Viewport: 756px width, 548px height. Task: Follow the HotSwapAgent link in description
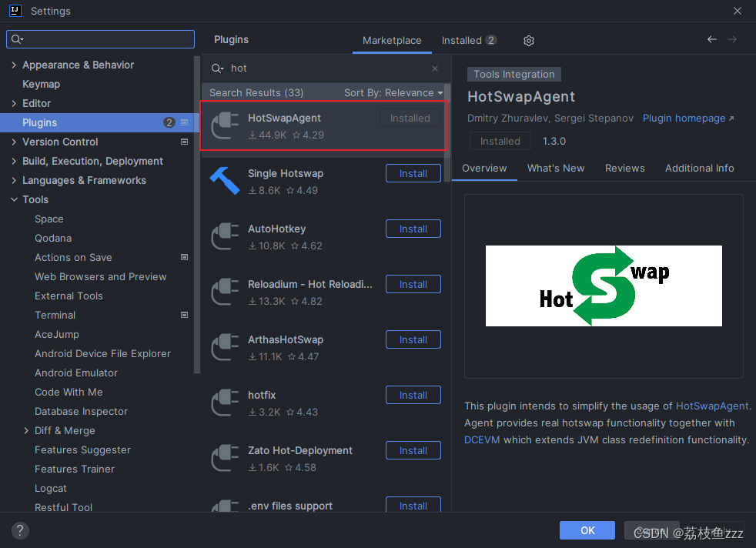[x=711, y=406]
